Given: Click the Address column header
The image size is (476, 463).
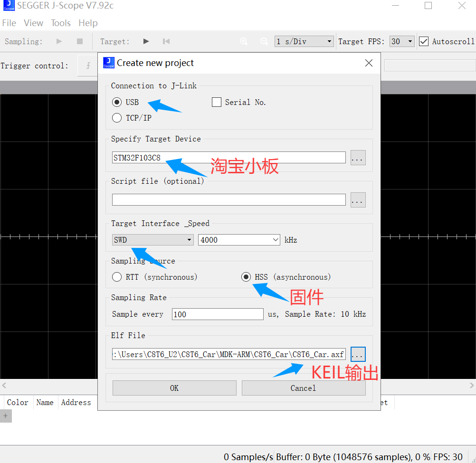Looking at the screenshot, I should [x=76, y=402].
